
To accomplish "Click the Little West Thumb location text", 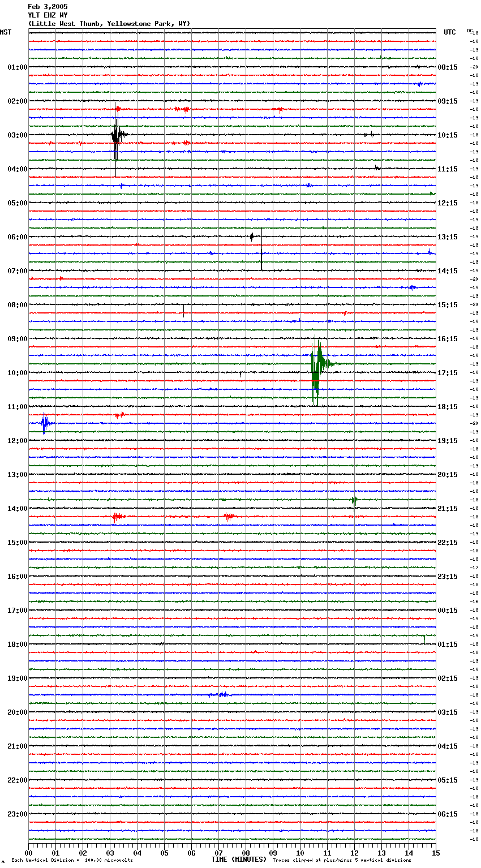I will pyautogui.click(x=109, y=24).
